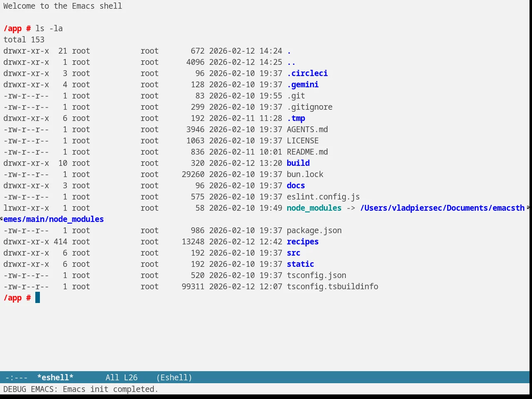This screenshot has width=532, height=399.
Task: Place cursor at the bottom /app # prompt
Action: 37,298
